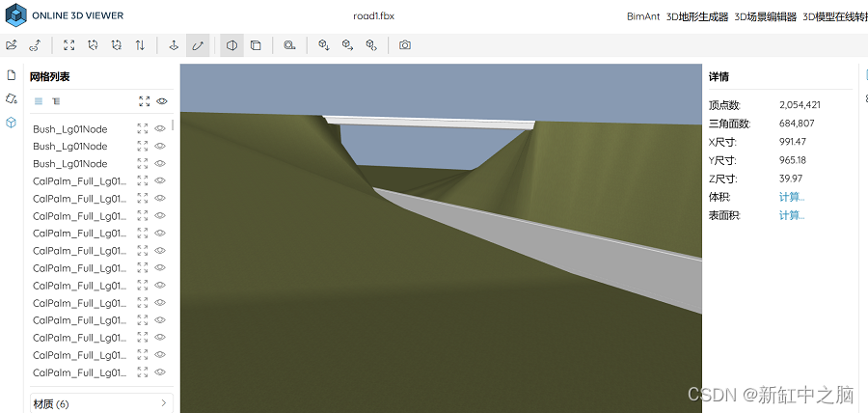Click the 顶点数 value 2,054,421
This screenshot has width=868, height=413.
pyautogui.click(x=800, y=104)
